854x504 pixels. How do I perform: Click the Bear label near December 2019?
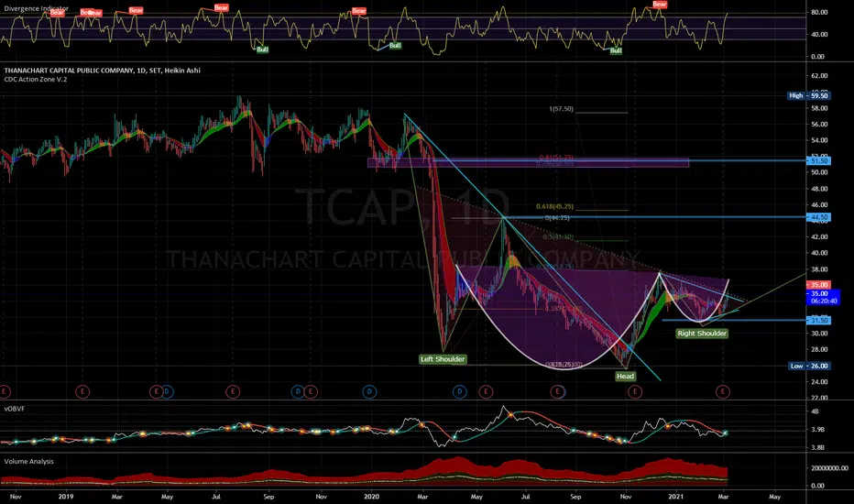click(x=359, y=11)
